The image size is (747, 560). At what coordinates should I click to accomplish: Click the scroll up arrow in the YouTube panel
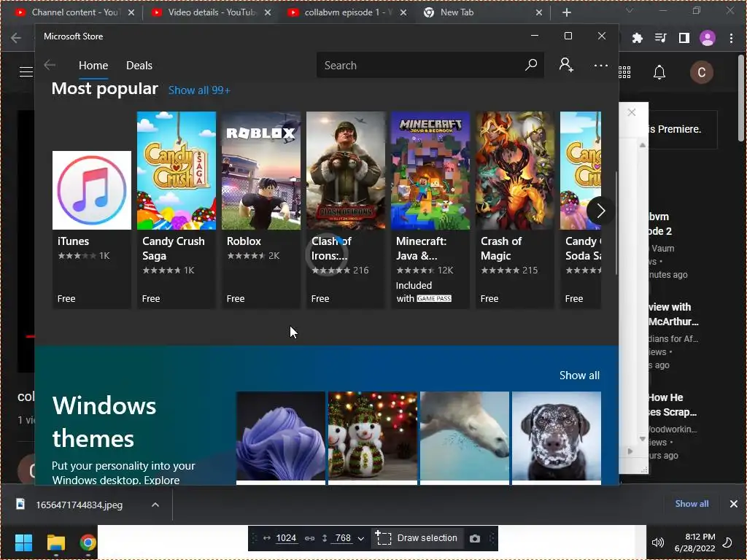tap(643, 145)
